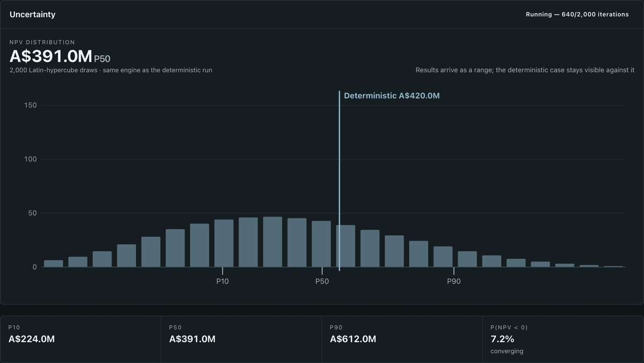Click the Deterministic A$420.0M marker line
Screen dimensions: 644x363
339,180
